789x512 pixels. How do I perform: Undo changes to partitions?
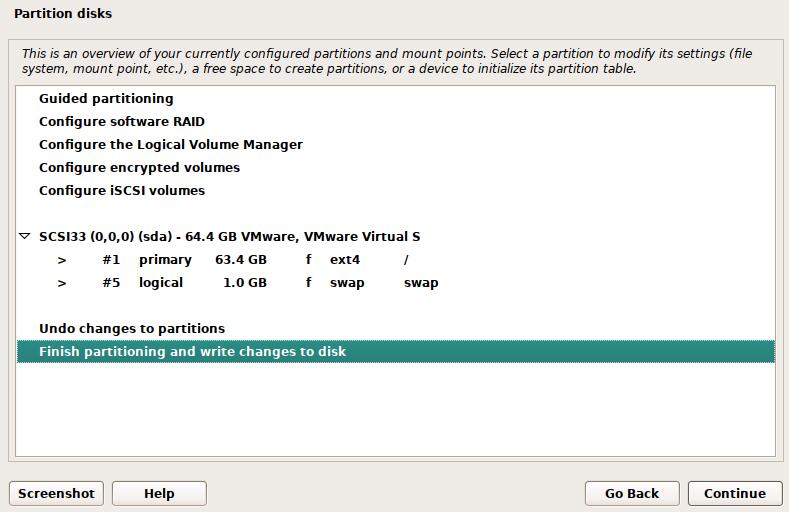132,328
